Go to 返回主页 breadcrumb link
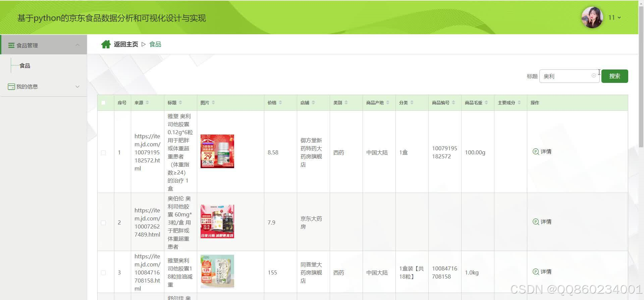This screenshot has width=644, height=300. click(126, 44)
